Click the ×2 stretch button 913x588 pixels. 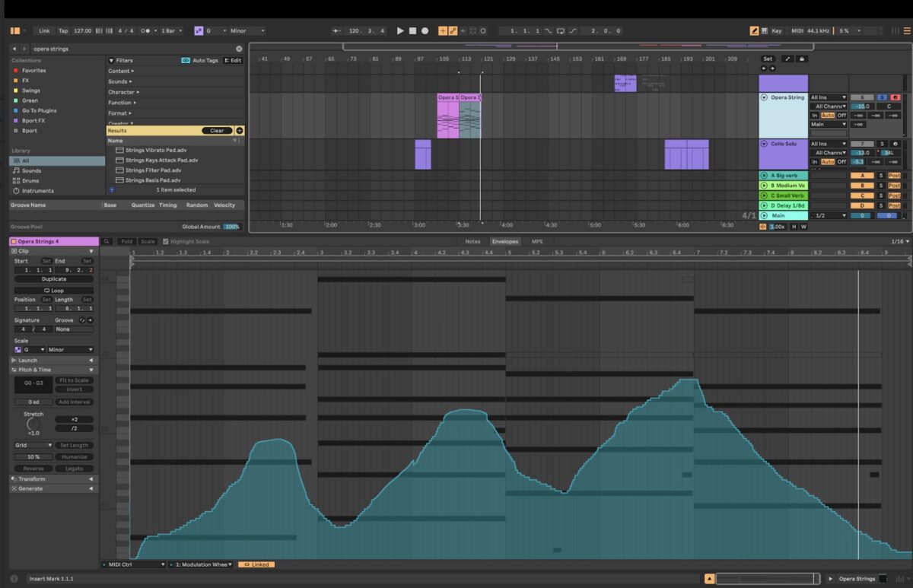click(75, 419)
